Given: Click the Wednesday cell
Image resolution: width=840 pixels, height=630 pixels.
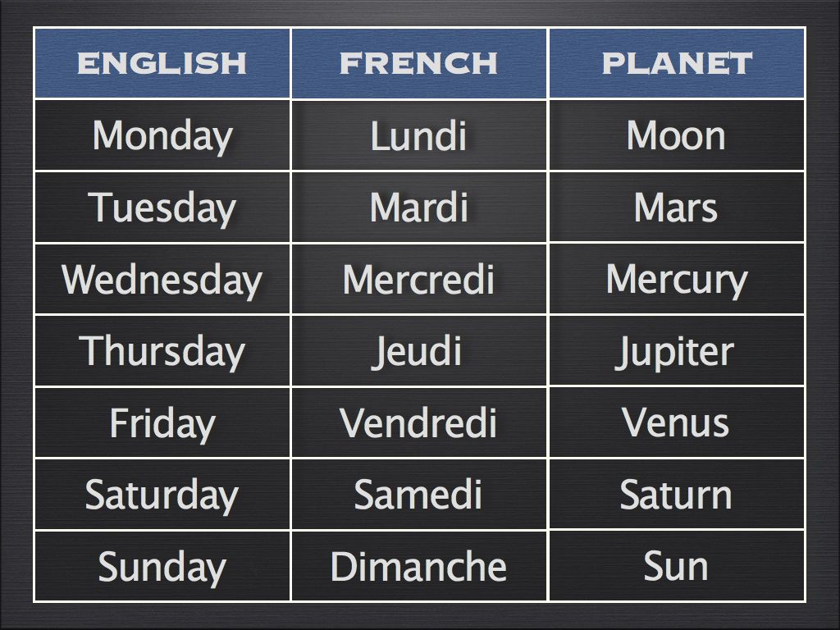Looking at the screenshot, I should (x=162, y=279).
